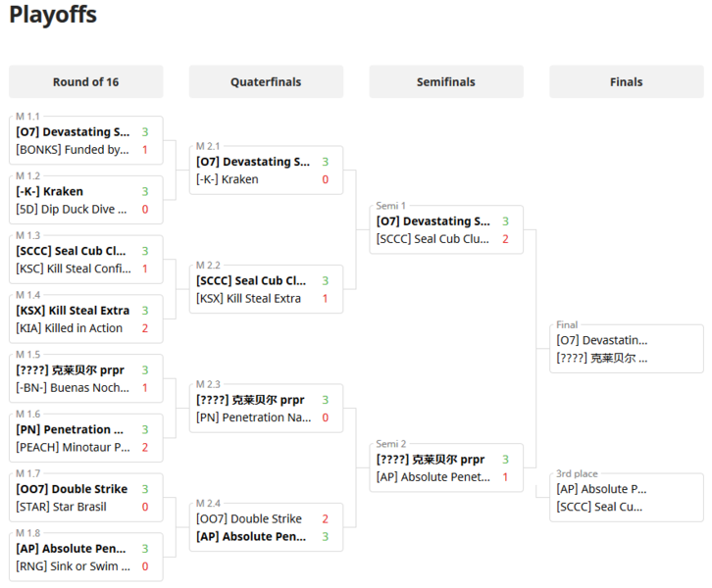Open [RNG] Sink or Swim in M 1.8
Image resolution: width=712 pixels, height=588 pixels.
point(73,566)
